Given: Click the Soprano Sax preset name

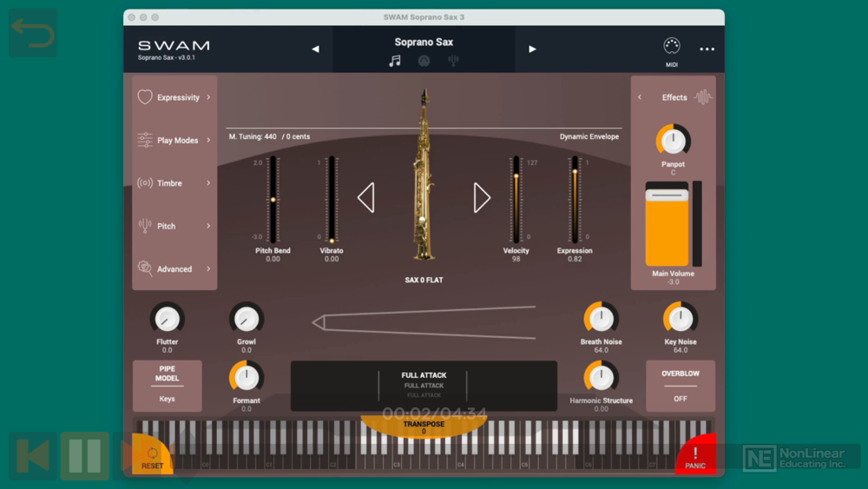Looking at the screenshot, I should click(x=424, y=42).
